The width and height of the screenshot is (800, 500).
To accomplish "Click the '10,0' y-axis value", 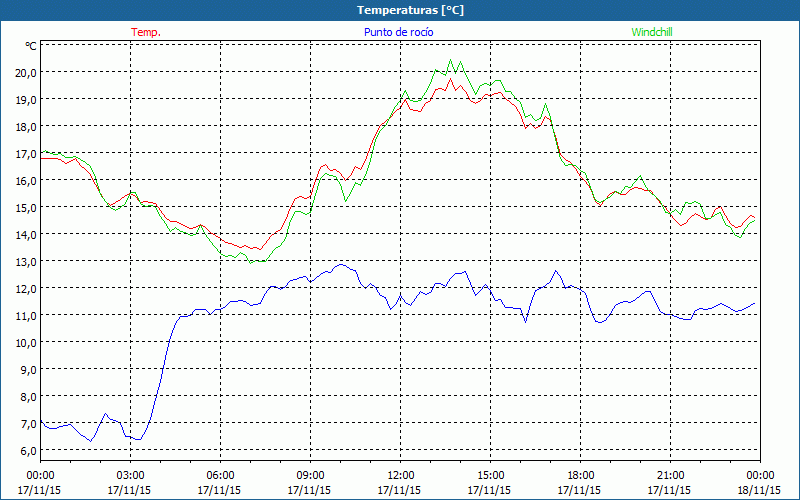I will [26, 343].
